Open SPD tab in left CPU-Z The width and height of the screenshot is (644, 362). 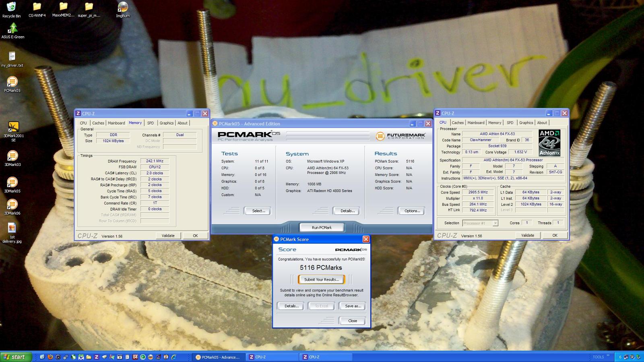150,123
